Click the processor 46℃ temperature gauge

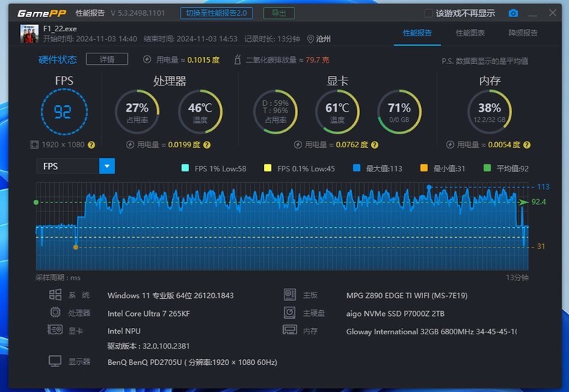coord(200,112)
